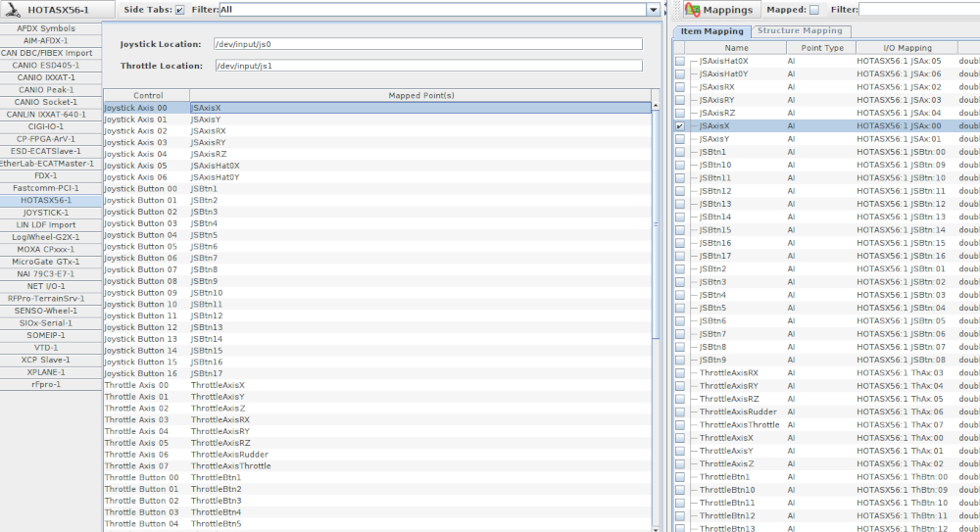
Task: Check the JSBtn10 mapping checkbox
Action: (680, 165)
